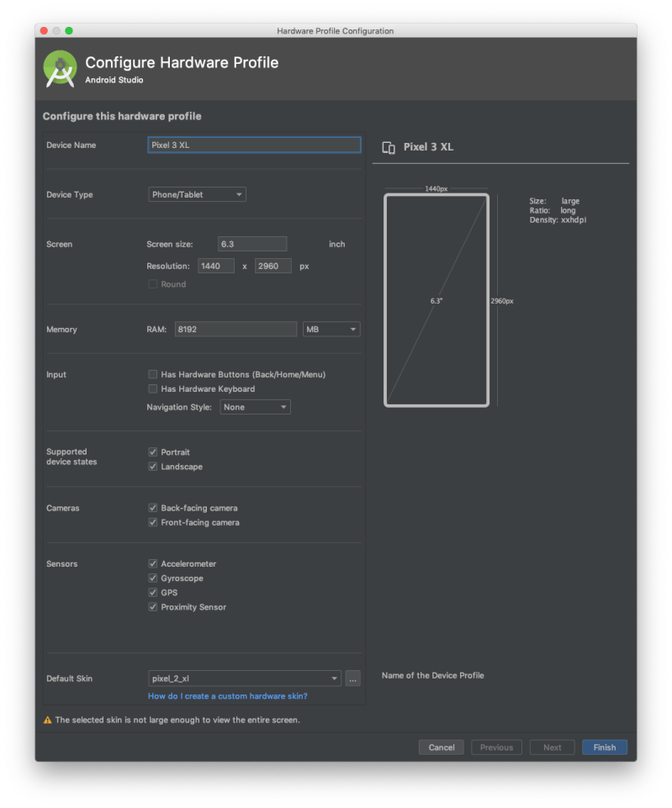This screenshot has height=808, width=672.
Task: Open the Navigation Style dropdown
Action: pos(255,407)
